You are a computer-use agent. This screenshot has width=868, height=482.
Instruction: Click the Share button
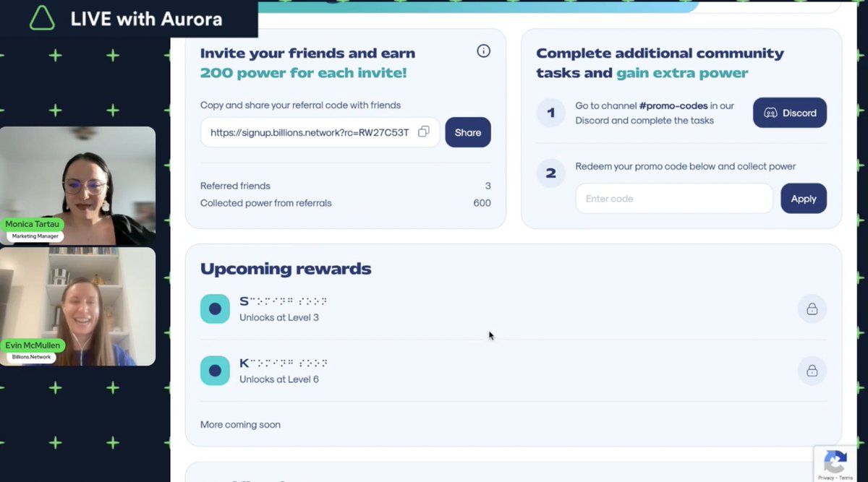coord(468,132)
